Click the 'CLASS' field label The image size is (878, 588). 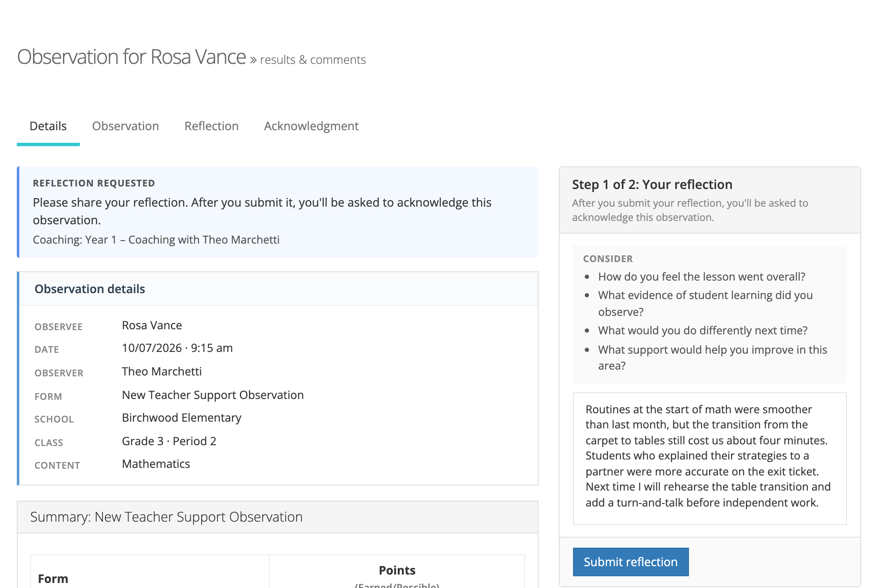click(x=49, y=443)
